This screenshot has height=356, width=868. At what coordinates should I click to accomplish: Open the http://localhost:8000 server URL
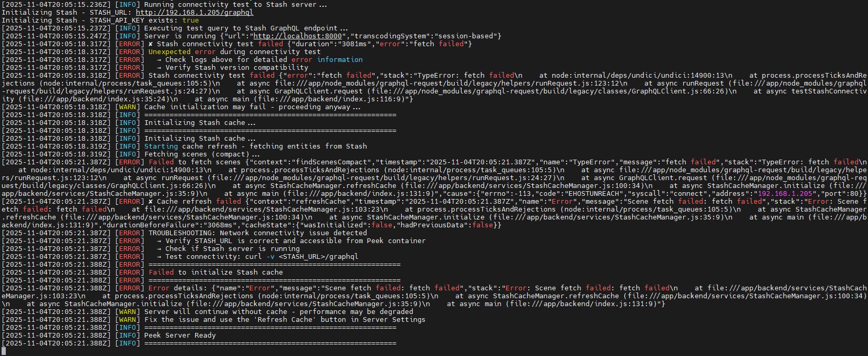(297, 36)
